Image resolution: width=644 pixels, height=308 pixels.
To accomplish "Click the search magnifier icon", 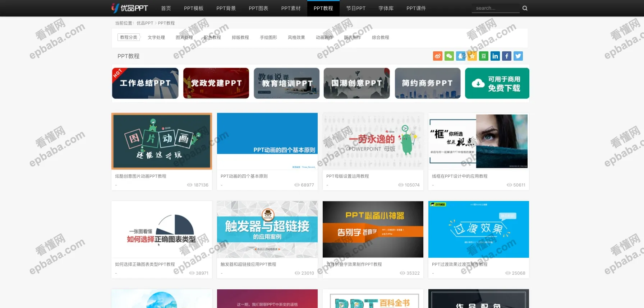I will (x=525, y=8).
